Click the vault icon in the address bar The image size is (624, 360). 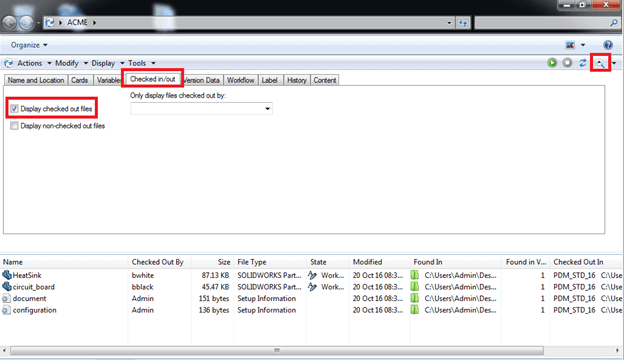(50, 23)
